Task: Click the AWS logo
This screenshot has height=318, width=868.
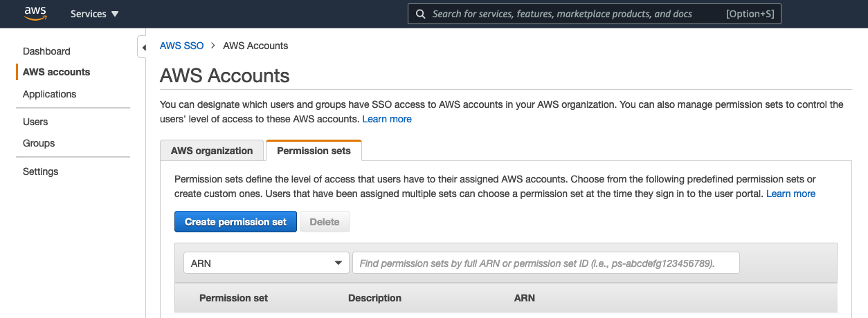Action: coord(35,13)
